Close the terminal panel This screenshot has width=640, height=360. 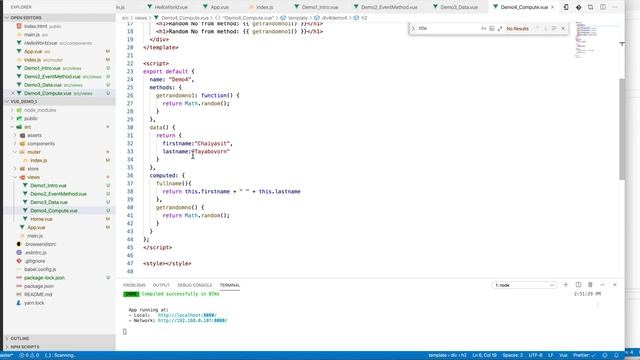[x=615, y=285]
